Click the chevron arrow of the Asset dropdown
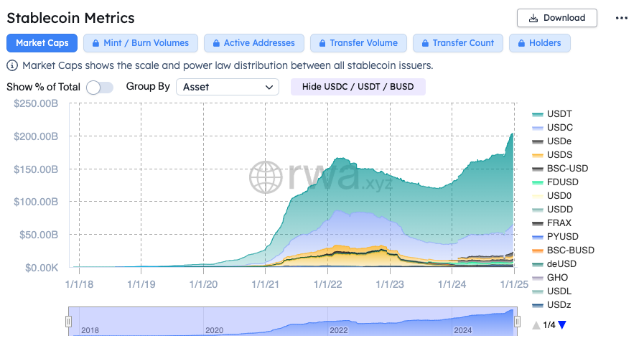Viewport: 644px width, 351px height. [x=269, y=87]
